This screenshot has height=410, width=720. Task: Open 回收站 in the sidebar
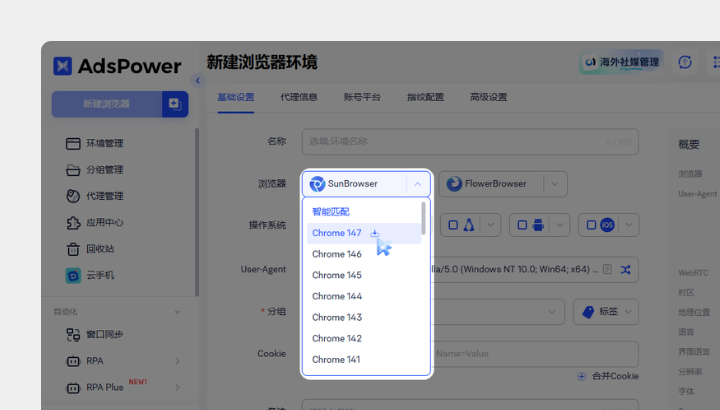90,249
